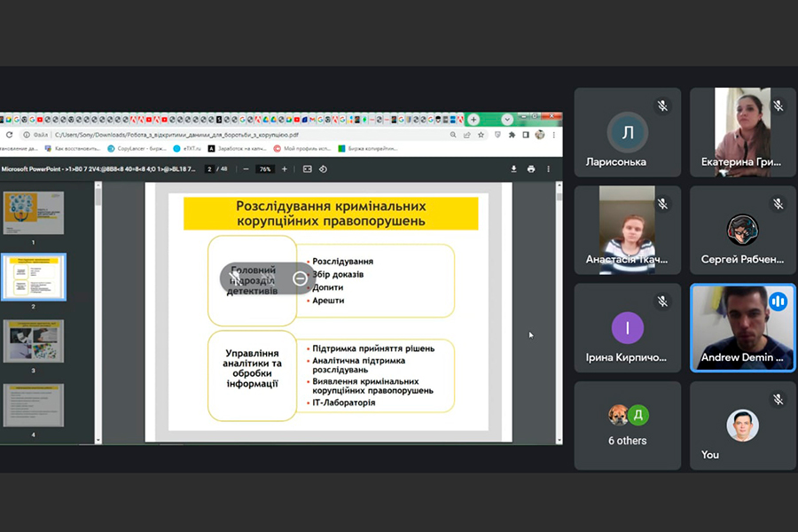Open the eTXT.ru bookmark
The height and width of the screenshot is (532, 798).
187,149
